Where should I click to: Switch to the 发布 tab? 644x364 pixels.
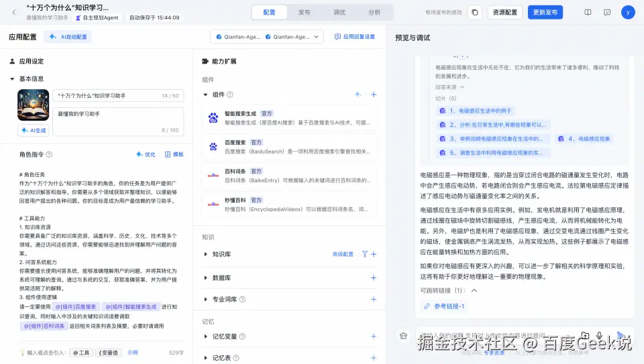click(305, 12)
